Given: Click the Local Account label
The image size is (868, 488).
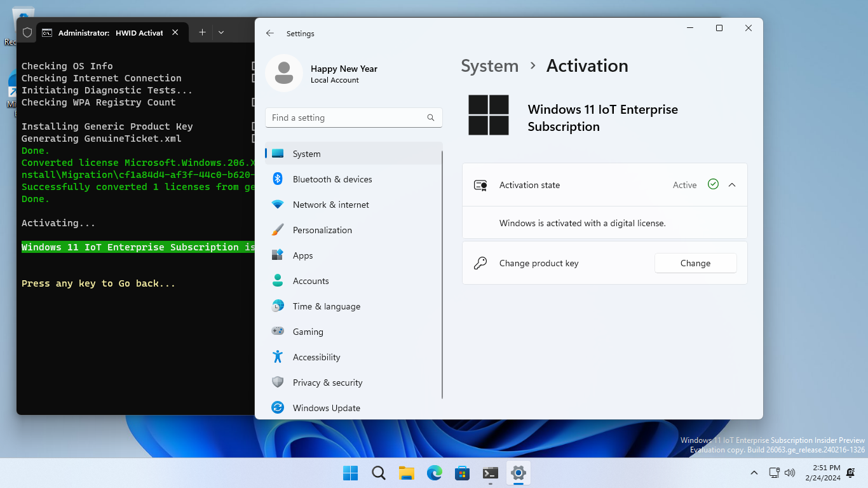Looking at the screenshot, I should 335,80.
